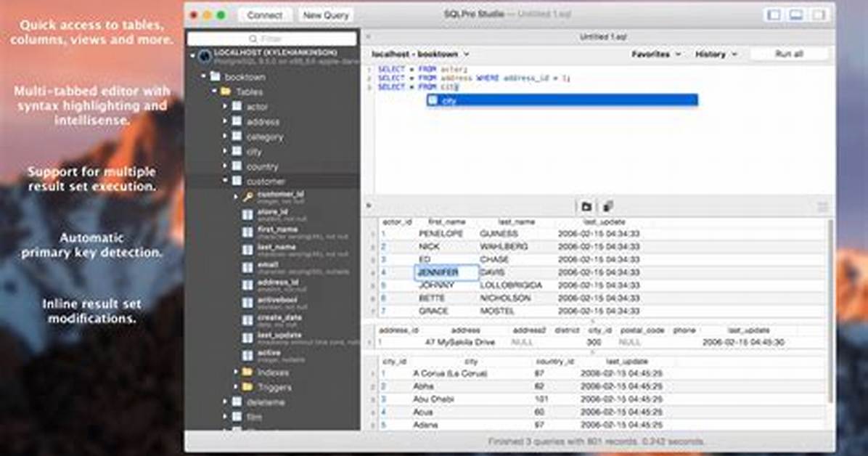Expand the country table
This screenshot has height=456, width=868.
(225, 166)
